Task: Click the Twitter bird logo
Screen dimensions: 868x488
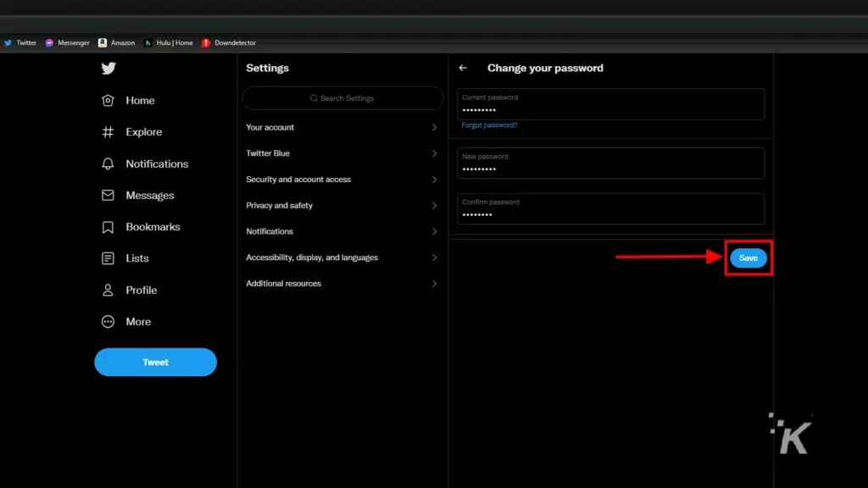Action: coord(108,68)
